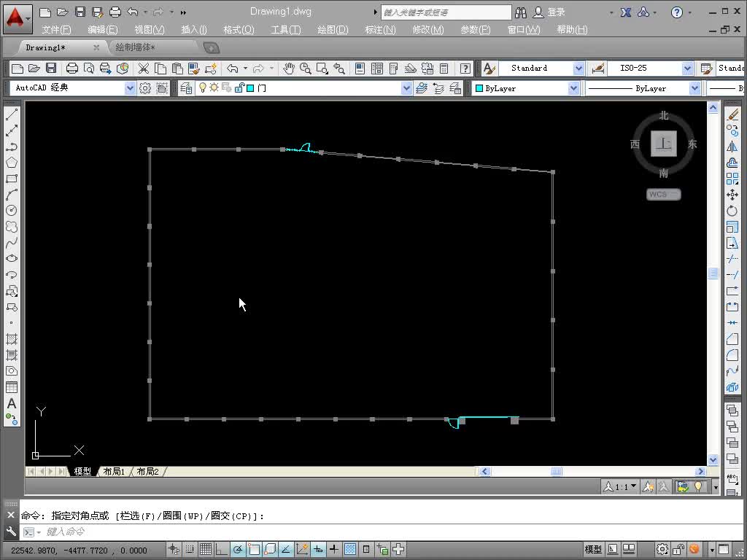Toggle lock state of the 门 layer
The height and width of the screenshot is (560, 747).
point(239,87)
